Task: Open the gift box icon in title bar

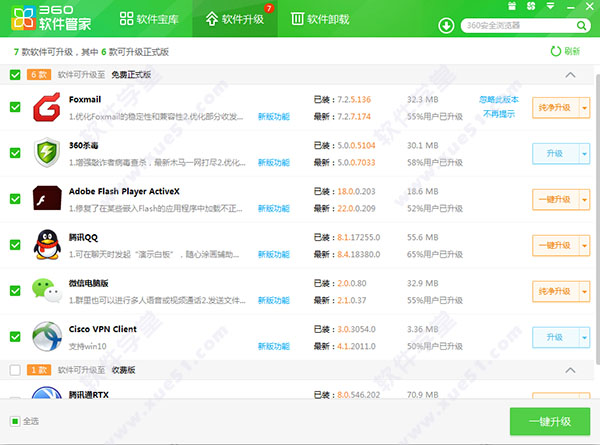Action: click(512, 6)
